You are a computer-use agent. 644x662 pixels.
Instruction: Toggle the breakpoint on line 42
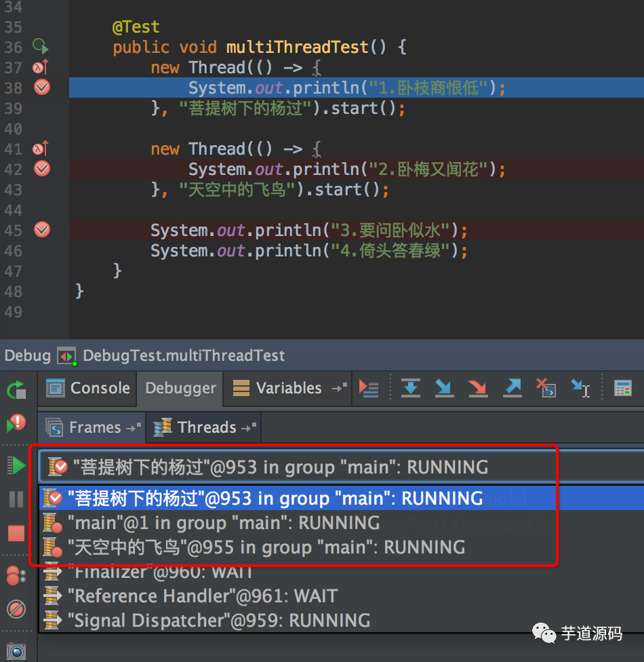click(42, 168)
